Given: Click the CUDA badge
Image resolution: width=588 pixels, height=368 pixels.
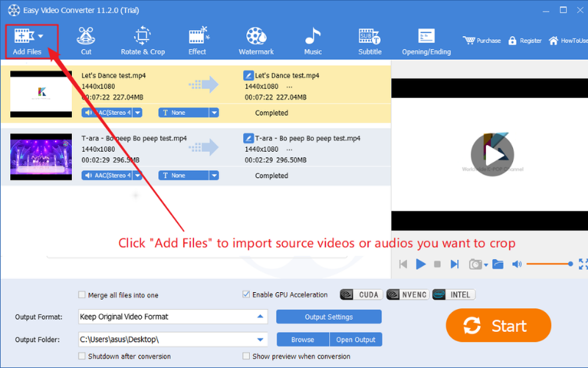Looking at the screenshot, I should tap(361, 294).
